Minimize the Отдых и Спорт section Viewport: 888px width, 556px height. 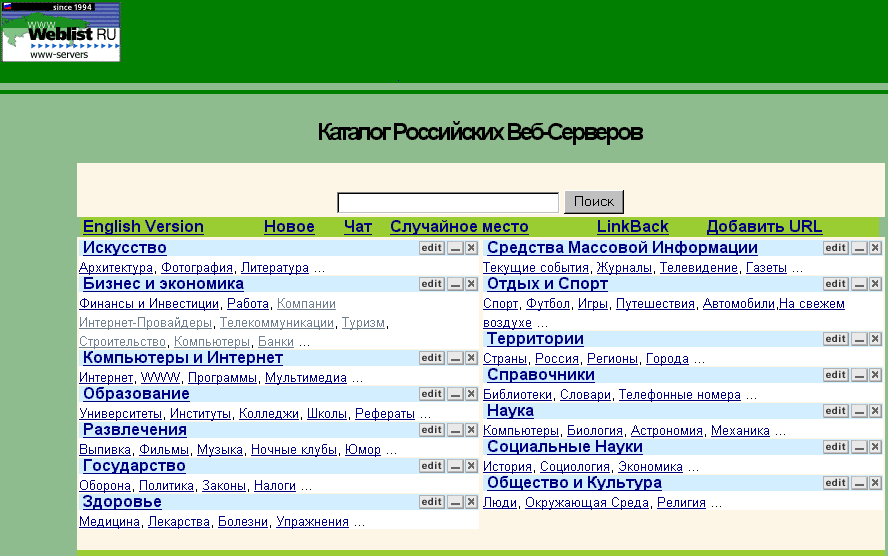pyautogui.click(x=860, y=284)
